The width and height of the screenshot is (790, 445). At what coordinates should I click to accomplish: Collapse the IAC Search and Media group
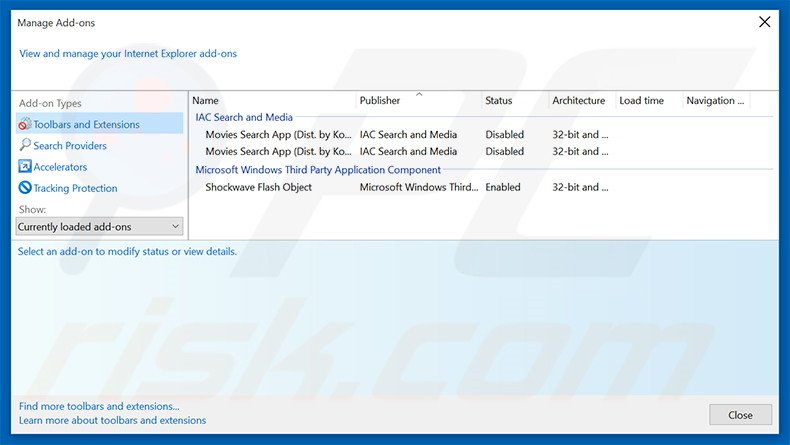tap(244, 117)
